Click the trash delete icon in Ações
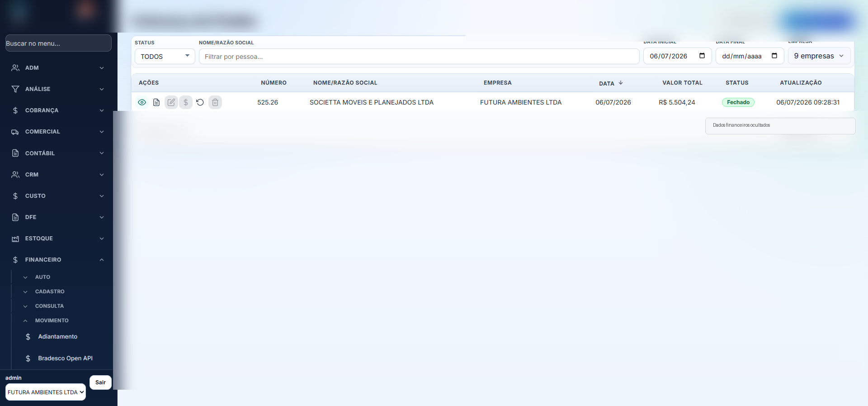Screen dimensions: 868x406 [215, 102]
